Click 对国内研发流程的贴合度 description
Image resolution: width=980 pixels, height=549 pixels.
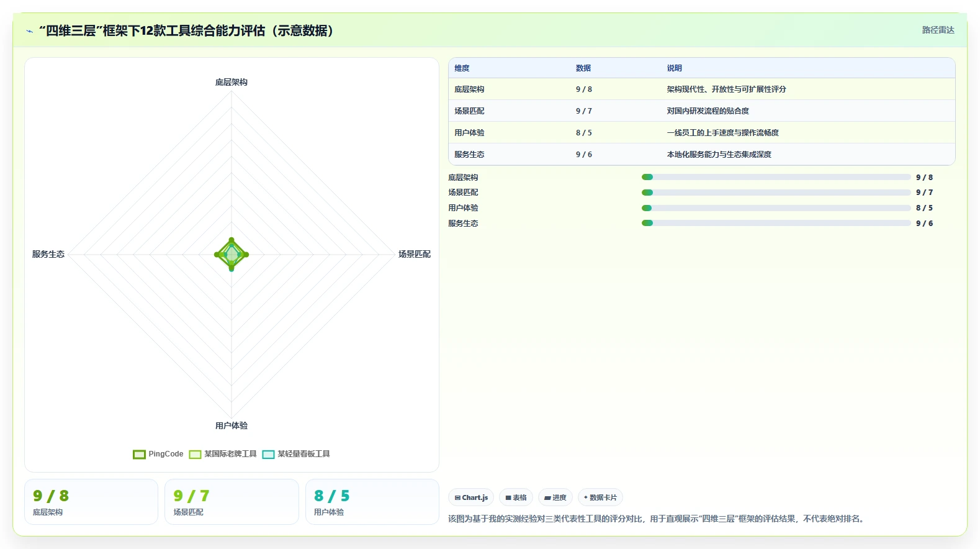click(708, 111)
